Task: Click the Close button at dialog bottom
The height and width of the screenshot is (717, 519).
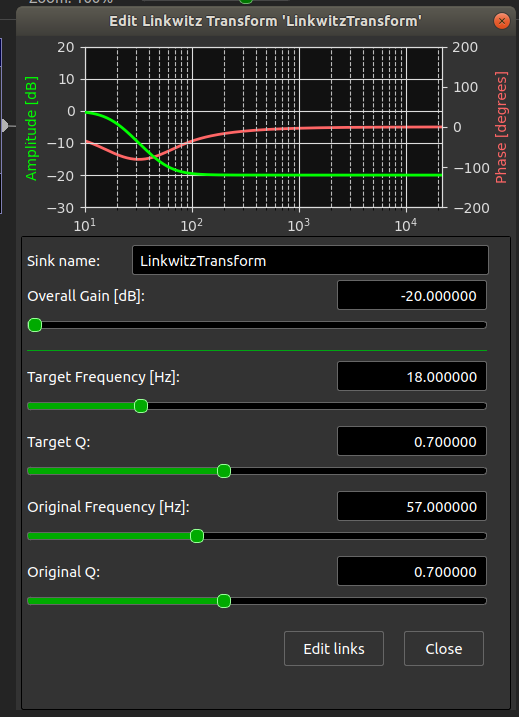Action: [444, 648]
